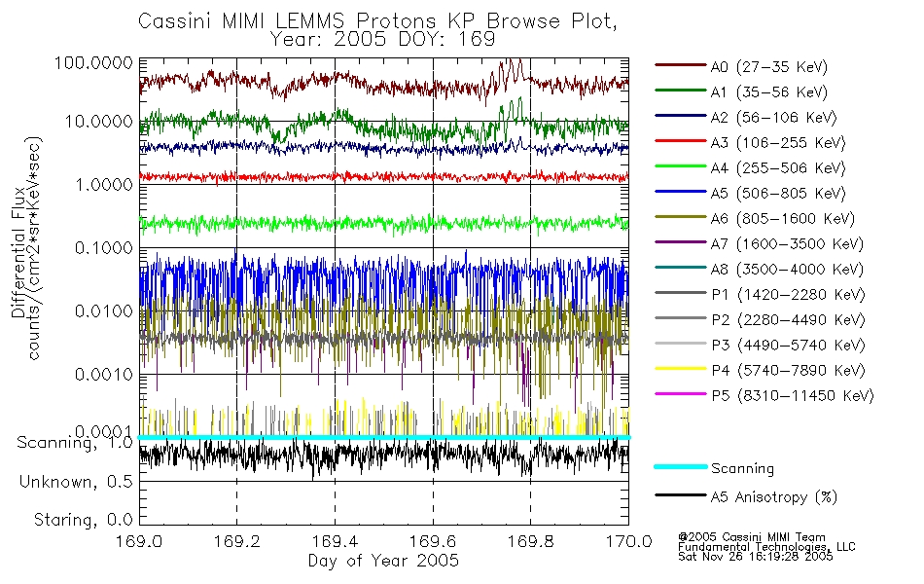Select the P1 (1420-2280 KeV) legend label

click(x=788, y=294)
